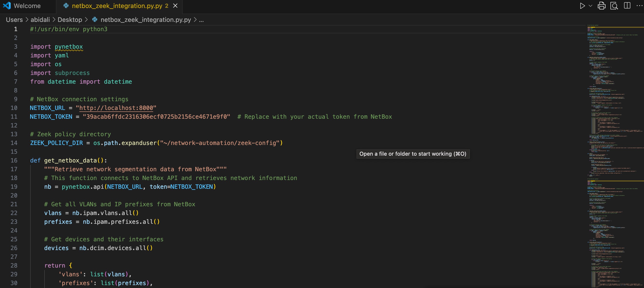Click the abidali breadcrumb folder

click(x=40, y=20)
